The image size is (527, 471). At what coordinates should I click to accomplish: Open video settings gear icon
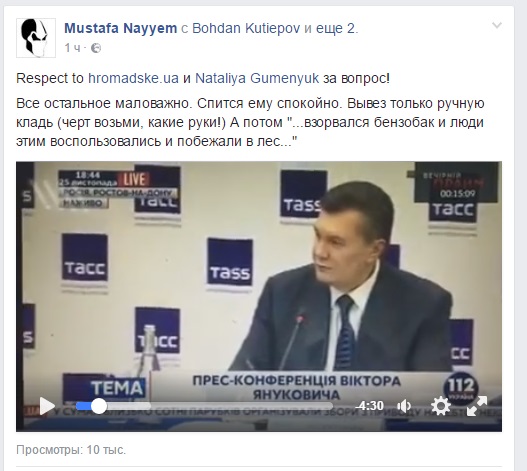coord(441,406)
